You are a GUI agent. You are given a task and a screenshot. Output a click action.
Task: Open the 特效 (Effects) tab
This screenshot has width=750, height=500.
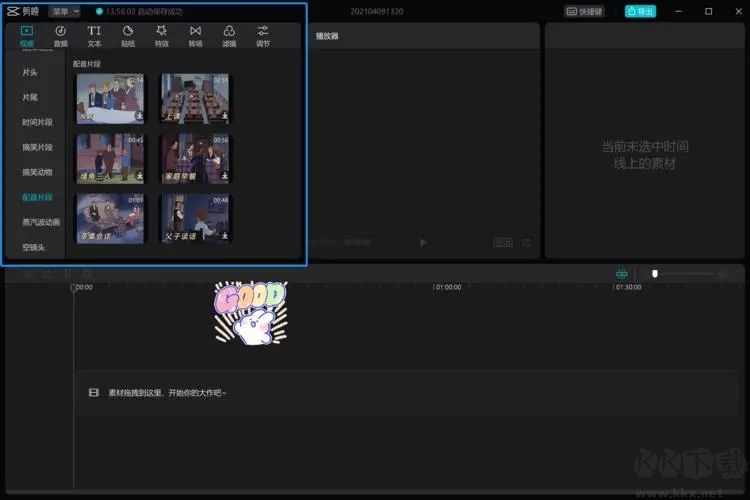point(162,36)
